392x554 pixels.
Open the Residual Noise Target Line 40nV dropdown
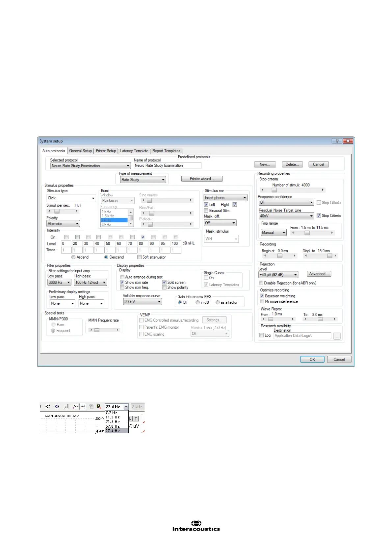click(x=286, y=216)
